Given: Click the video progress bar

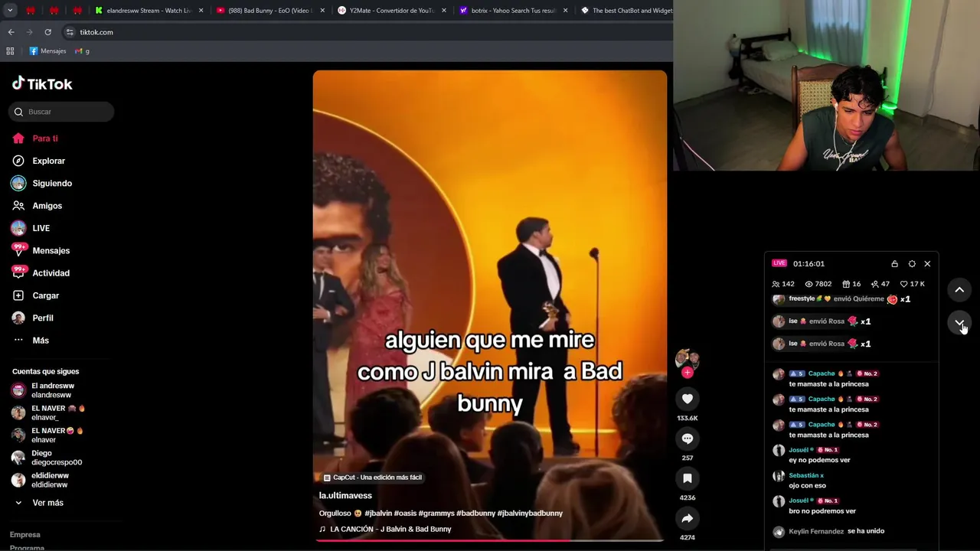Looking at the screenshot, I should 489,540.
